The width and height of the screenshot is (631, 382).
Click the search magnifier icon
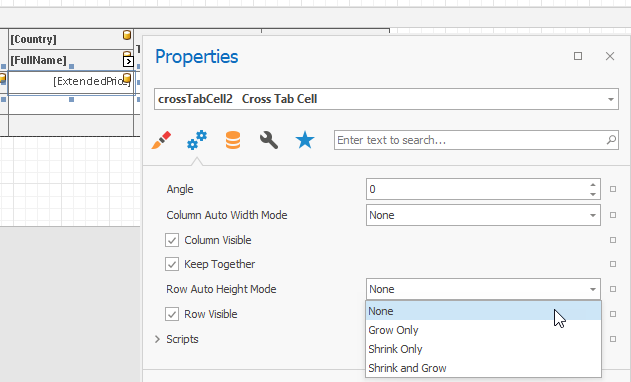(611, 140)
